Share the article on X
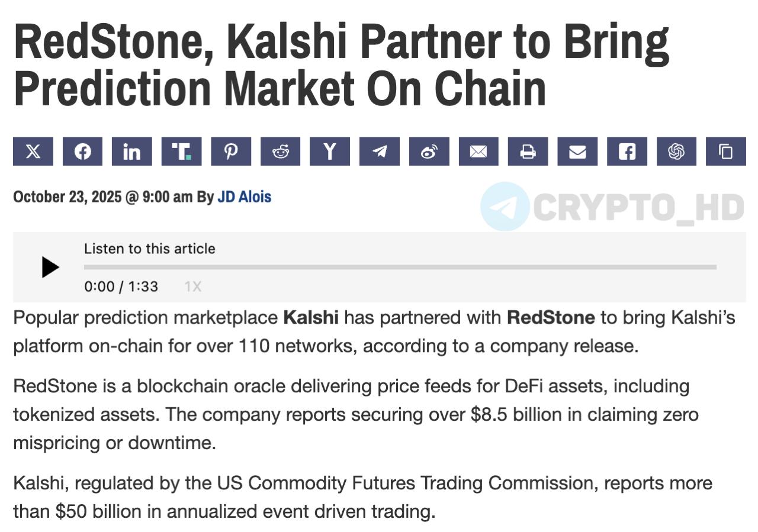 pos(33,151)
